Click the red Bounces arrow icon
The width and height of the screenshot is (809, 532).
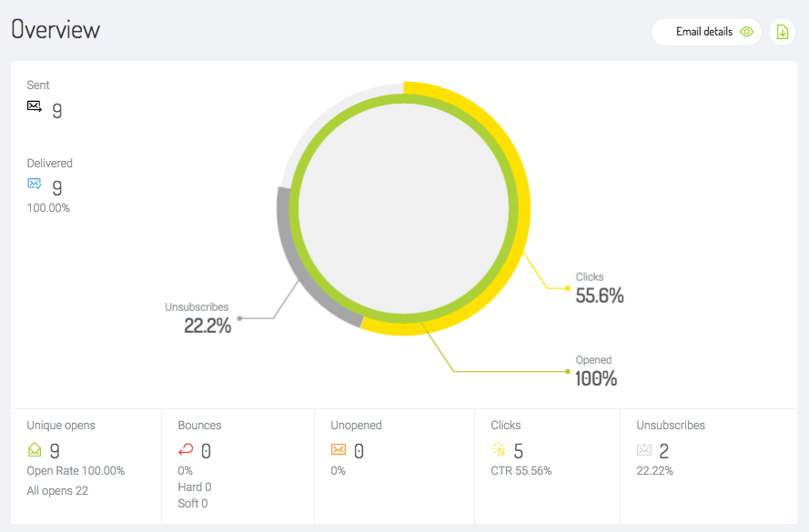186,450
